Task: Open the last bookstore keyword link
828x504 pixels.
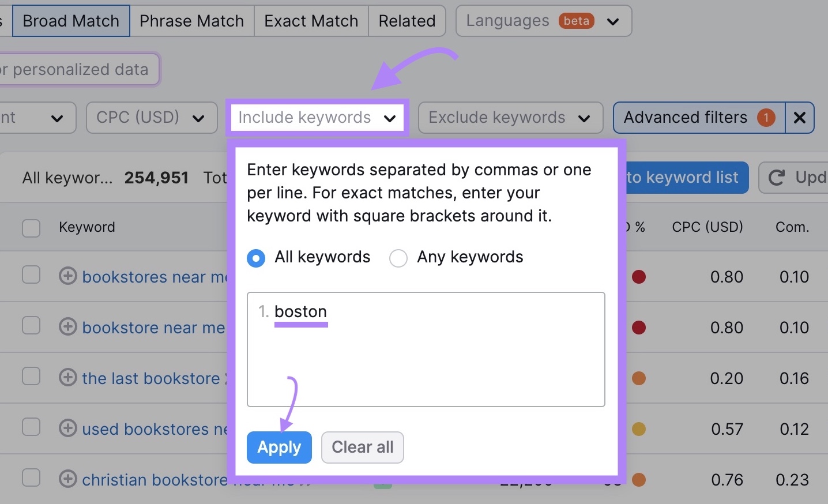Action: (x=151, y=379)
